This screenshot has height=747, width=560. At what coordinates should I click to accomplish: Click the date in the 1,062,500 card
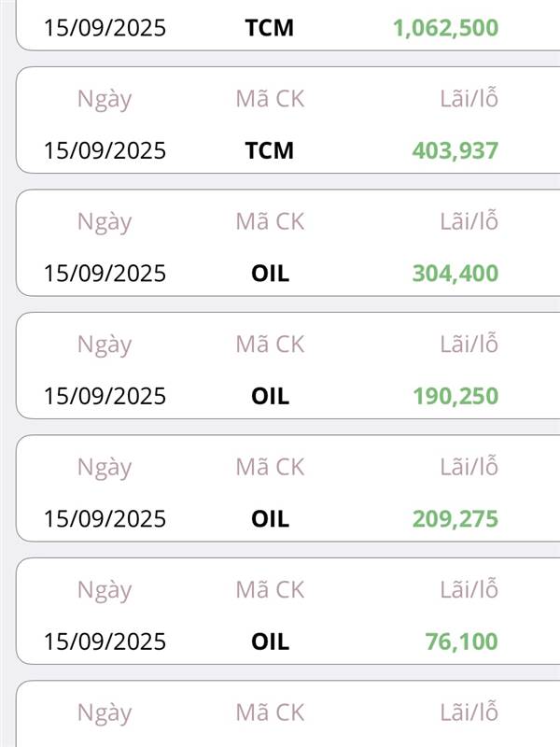point(105,28)
